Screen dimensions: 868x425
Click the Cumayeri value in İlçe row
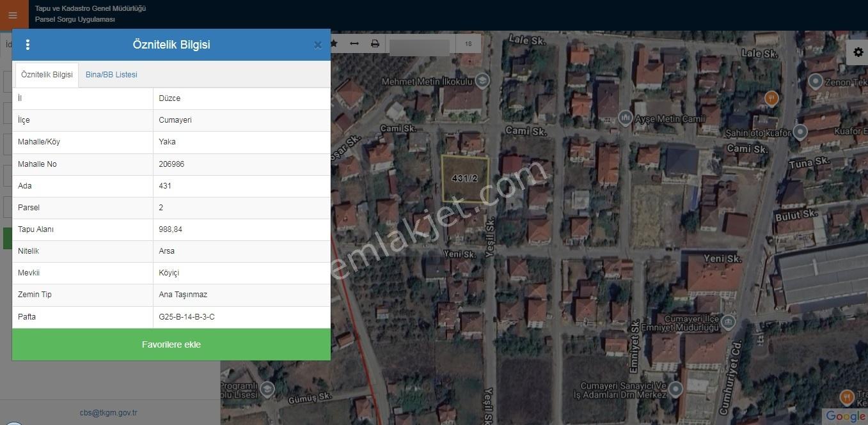tap(175, 120)
